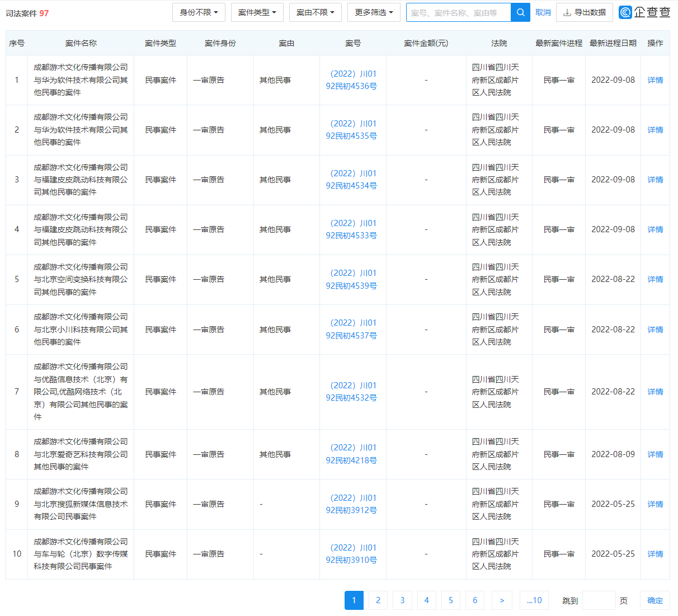Click 取消 to cancel the search
Screen dimensions: 678x616
point(542,12)
